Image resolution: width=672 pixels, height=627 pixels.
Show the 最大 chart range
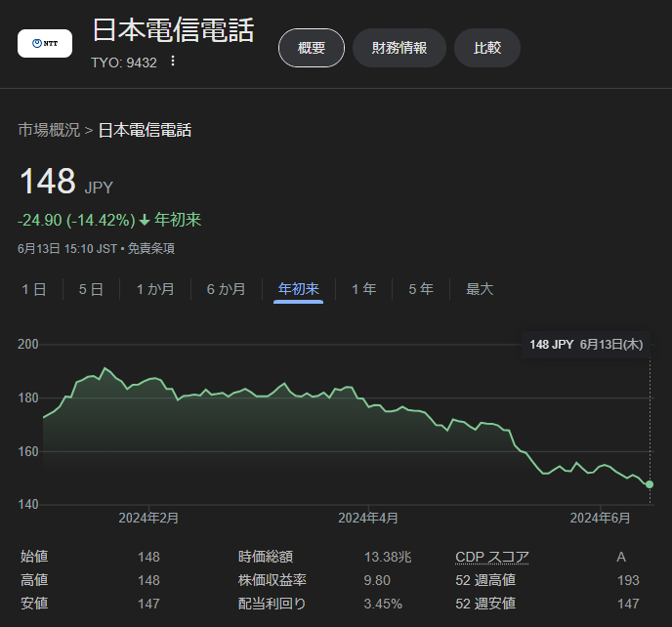tap(480, 289)
